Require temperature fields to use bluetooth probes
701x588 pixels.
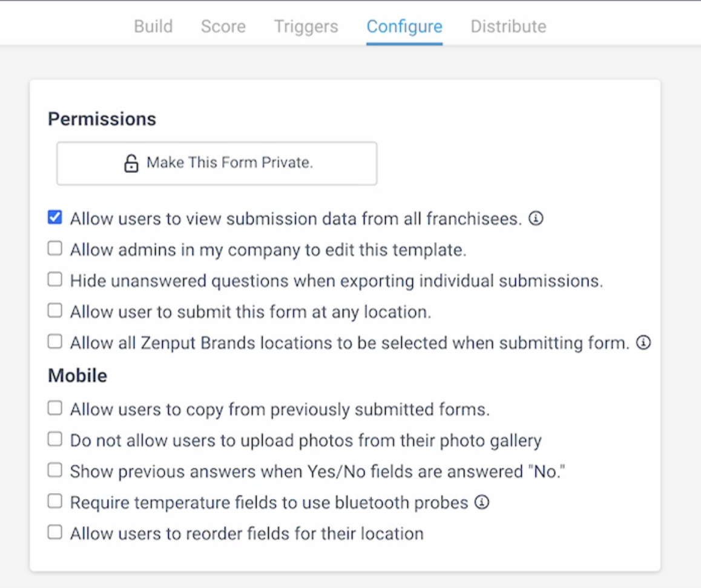(54, 501)
